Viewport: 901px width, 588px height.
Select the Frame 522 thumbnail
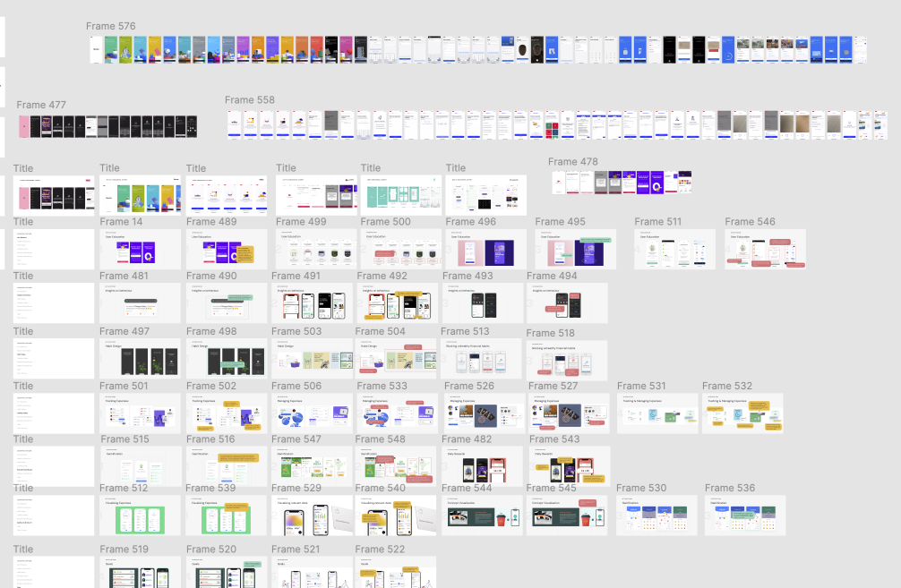pos(396,572)
